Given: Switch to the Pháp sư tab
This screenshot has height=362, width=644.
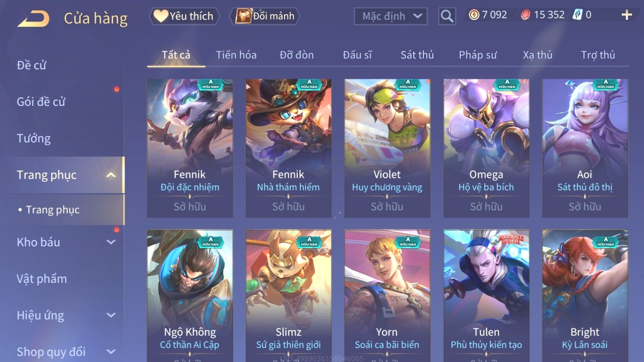Looking at the screenshot, I should pyautogui.click(x=478, y=55).
